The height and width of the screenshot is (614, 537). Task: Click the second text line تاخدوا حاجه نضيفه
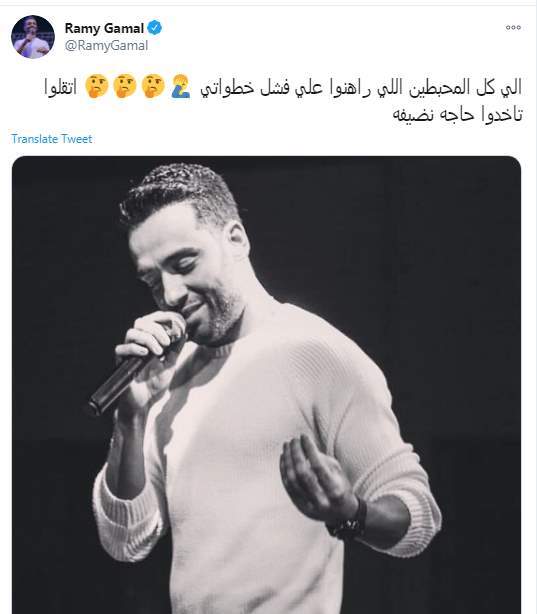tap(457, 114)
